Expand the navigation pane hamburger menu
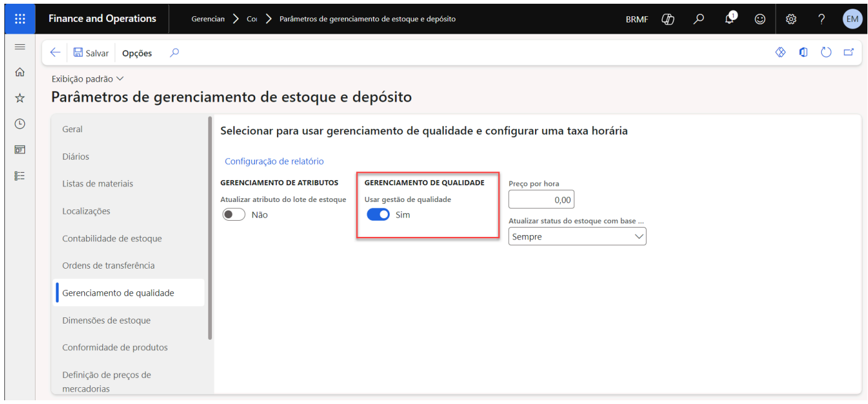 20,47
